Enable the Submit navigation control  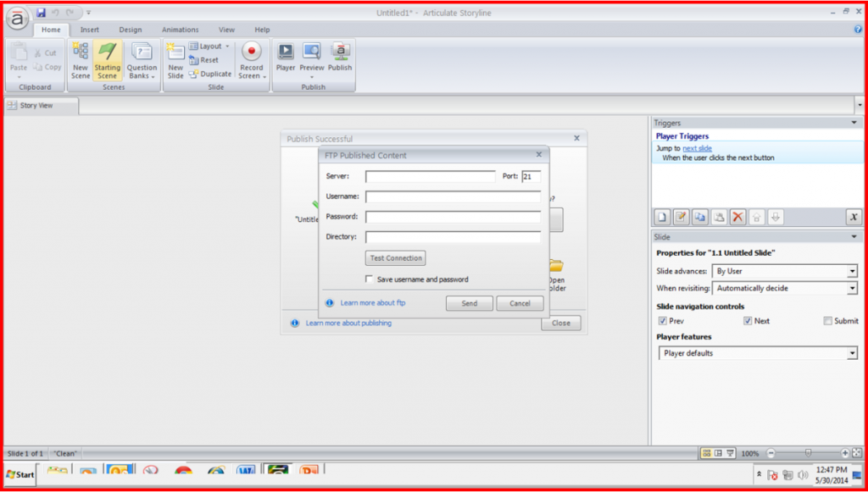pyautogui.click(x=827, y=321)
